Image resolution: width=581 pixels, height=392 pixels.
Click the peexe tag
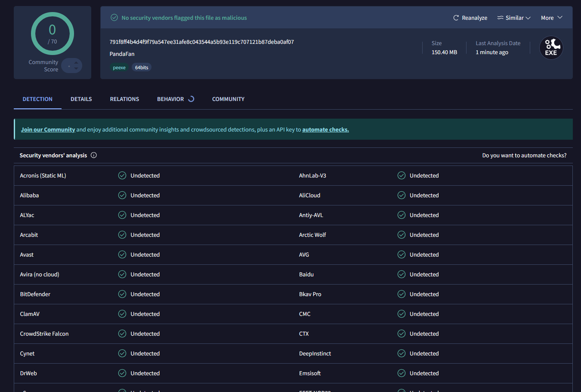pos(119,67)
